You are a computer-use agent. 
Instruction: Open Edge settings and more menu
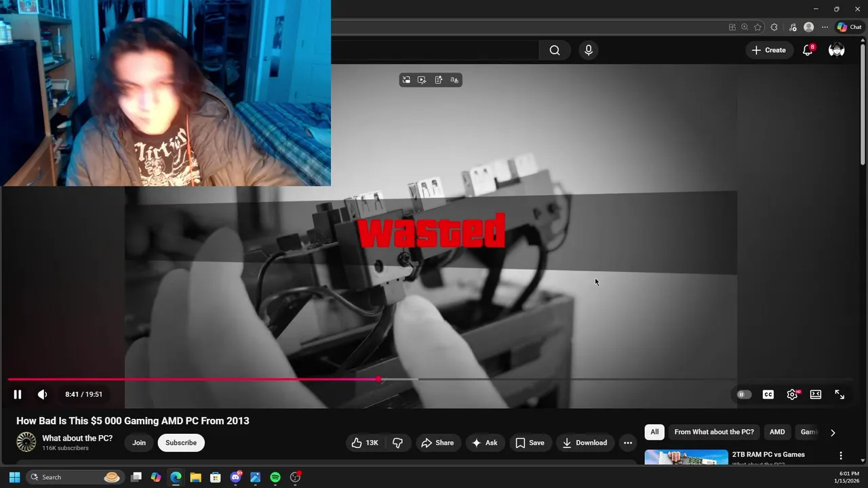(825, 27)
